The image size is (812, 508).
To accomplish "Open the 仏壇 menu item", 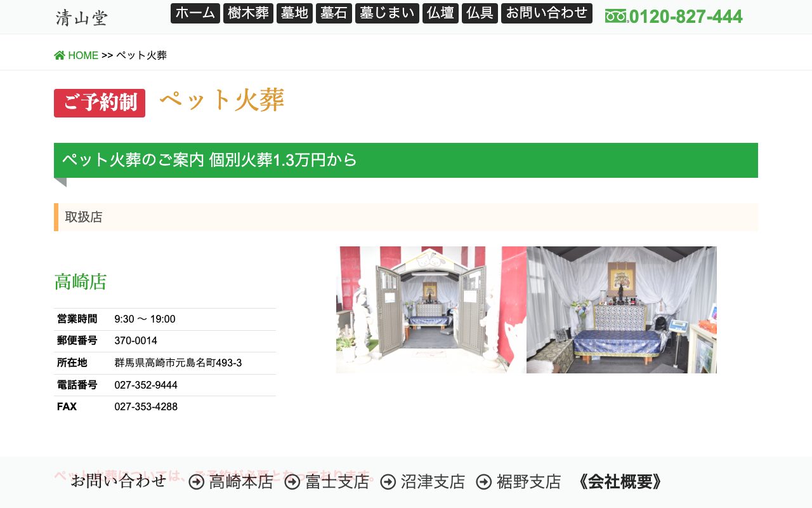I will [440, 13].
